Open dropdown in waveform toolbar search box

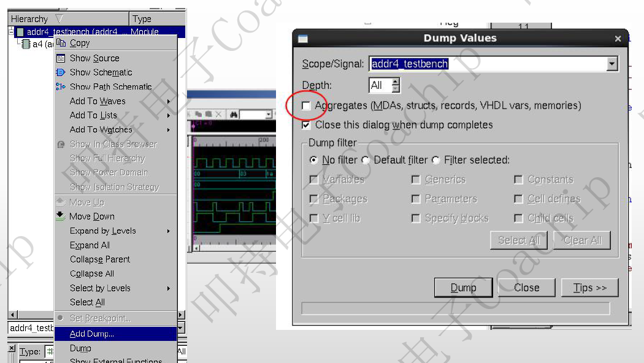[x=269, y=114]
